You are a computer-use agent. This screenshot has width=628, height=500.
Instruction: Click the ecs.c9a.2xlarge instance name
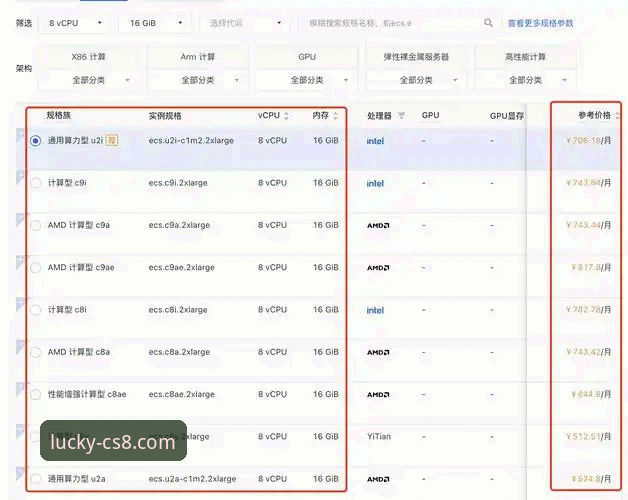[179, 225]
